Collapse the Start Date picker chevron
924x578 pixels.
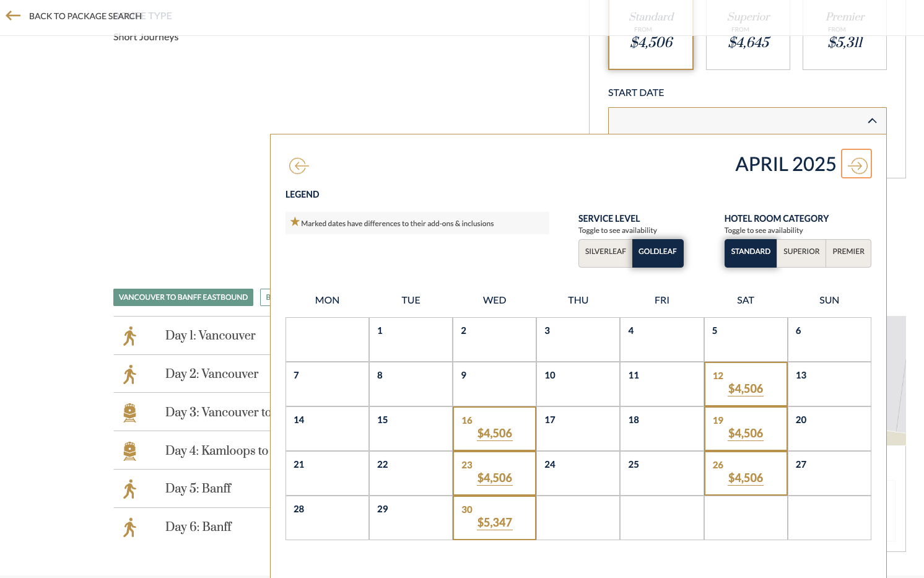(872, 121)
